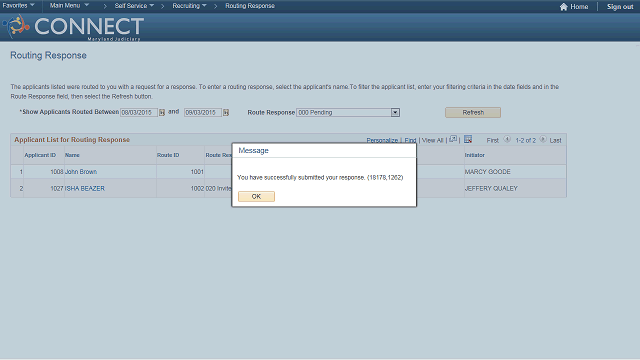Sort by the Initiator column header
The image size is (640, 360).
(x=474, y=155)
